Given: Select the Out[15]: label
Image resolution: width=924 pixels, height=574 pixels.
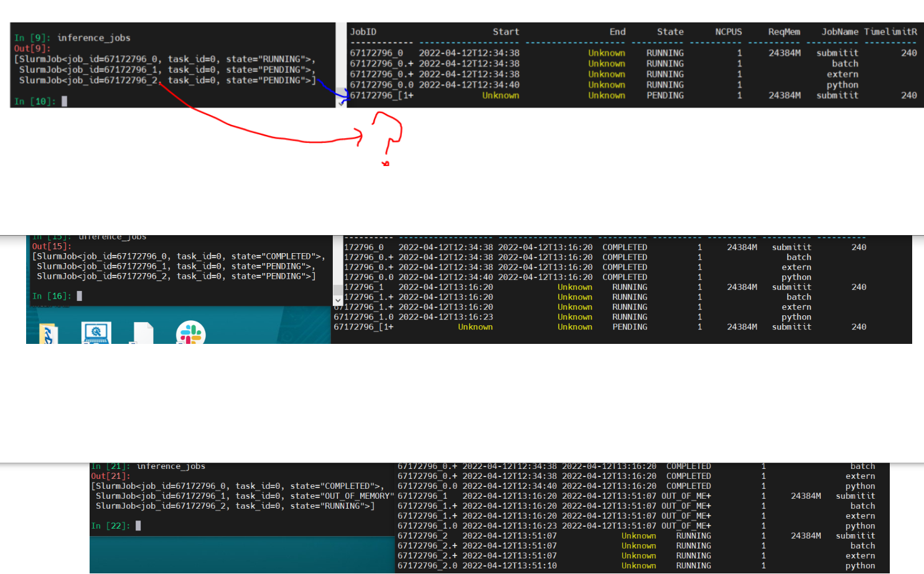Looking at the screenshot, I should tap(52, 246).
